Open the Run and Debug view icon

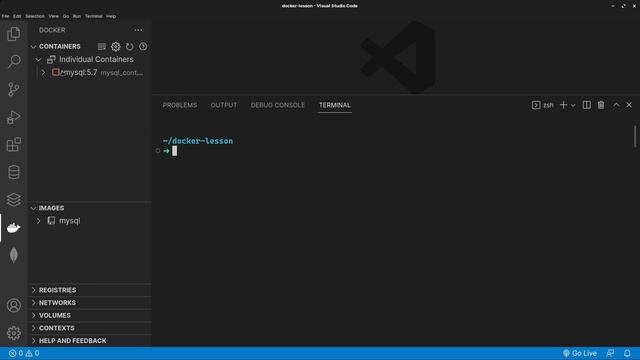click(x=13, y=117)
